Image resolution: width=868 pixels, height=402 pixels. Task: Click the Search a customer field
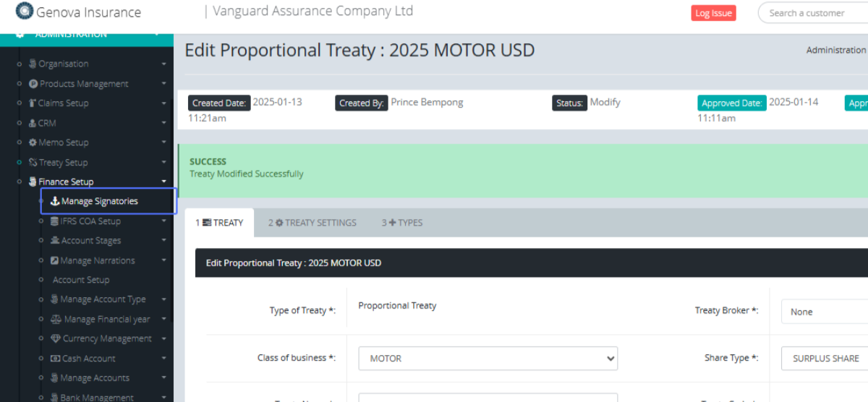point(810,13)
